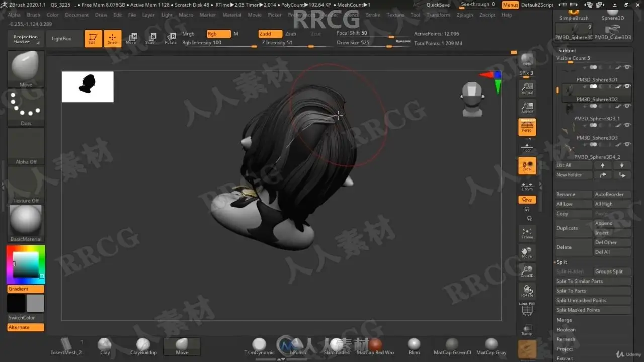Open the Projection Master dropdown
This screenshot has width=644, height=362.
25,39
